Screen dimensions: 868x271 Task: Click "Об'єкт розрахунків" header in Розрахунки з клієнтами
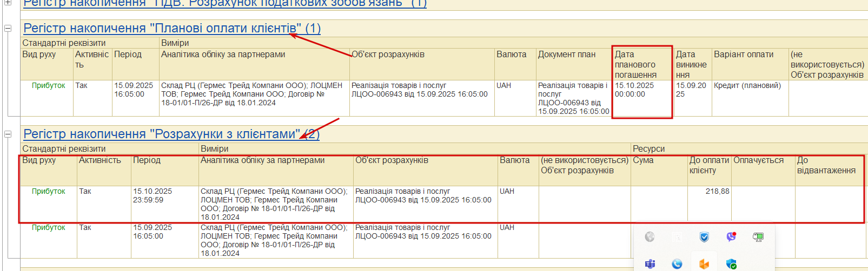(x=426, y=170)
